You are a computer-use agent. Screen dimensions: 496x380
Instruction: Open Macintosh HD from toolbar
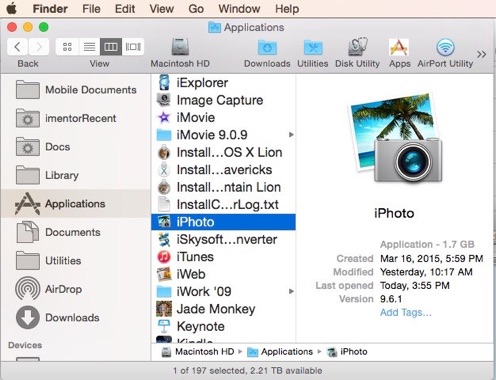point(180,53)
